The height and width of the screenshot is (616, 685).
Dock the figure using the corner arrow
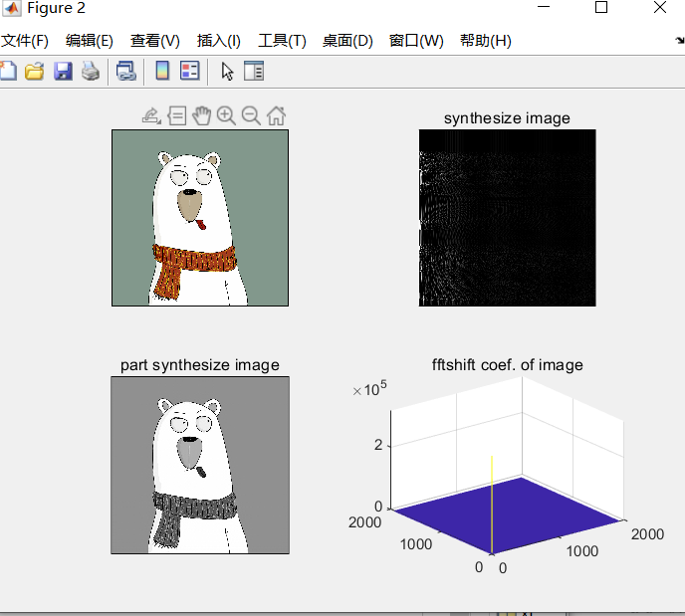click(679, 40)
